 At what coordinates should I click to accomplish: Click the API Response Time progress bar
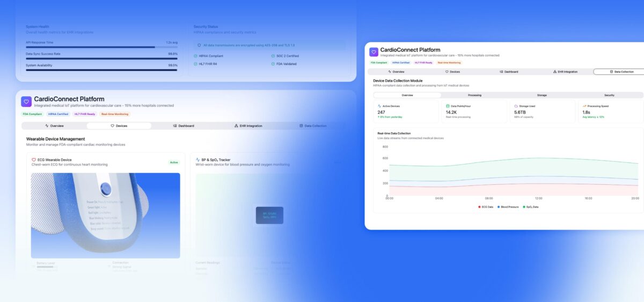point(101,47)
